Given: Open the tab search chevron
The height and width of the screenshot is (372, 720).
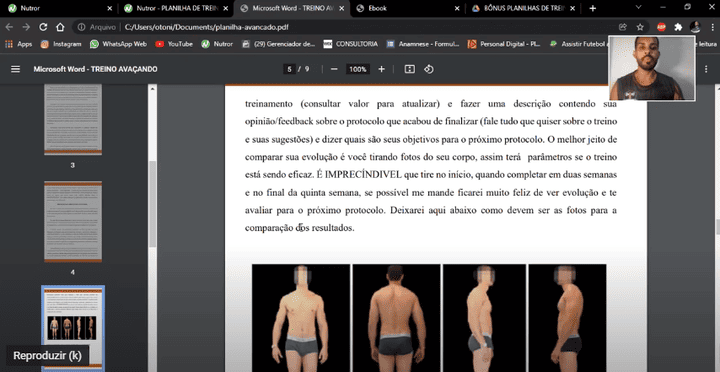Looking at the screenshot, I should 638,8.
